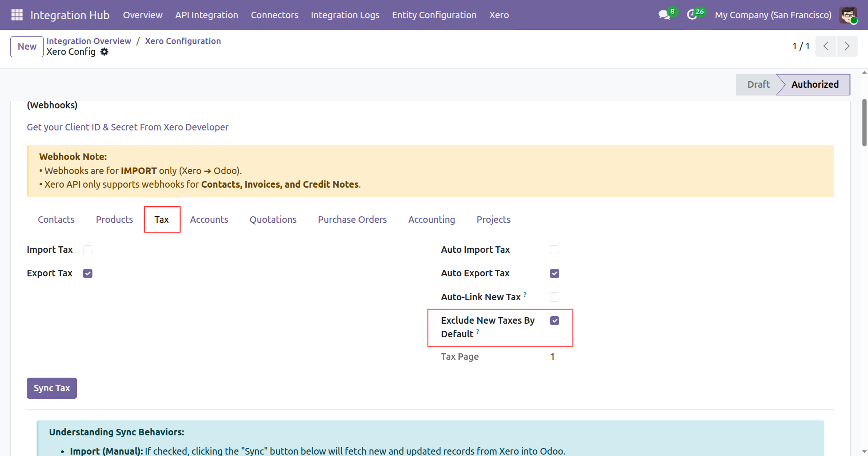Click the (Webhooks) heading text
The height and width of the screenshot is (456, 868).
[x=52, y=105]
